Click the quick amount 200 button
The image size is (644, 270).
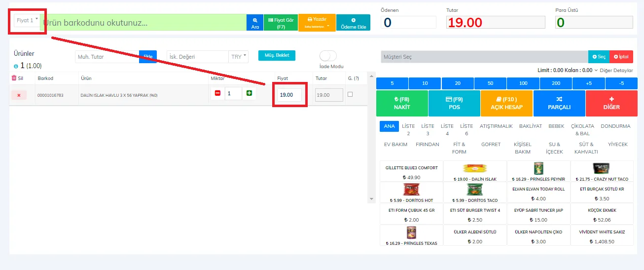(556, 83)
